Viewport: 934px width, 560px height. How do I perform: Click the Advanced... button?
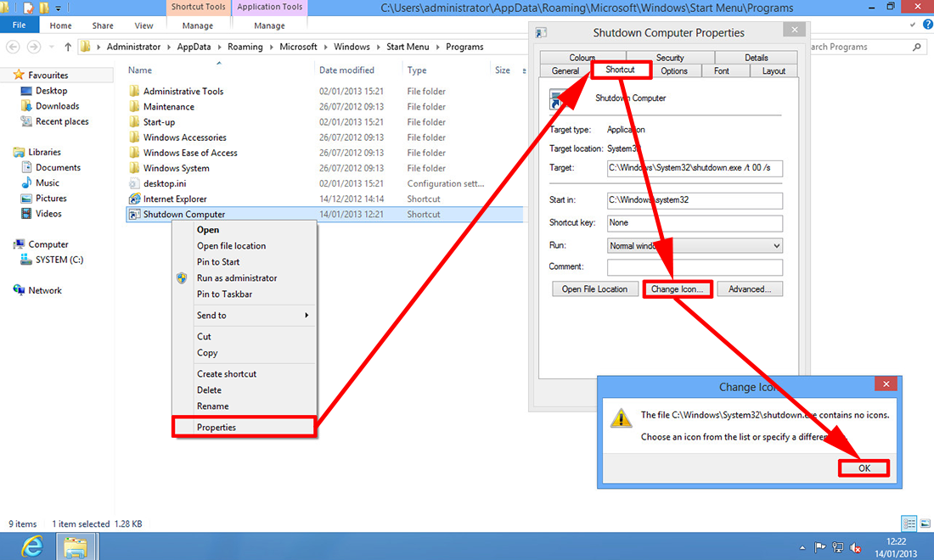[x=750, y=289]
